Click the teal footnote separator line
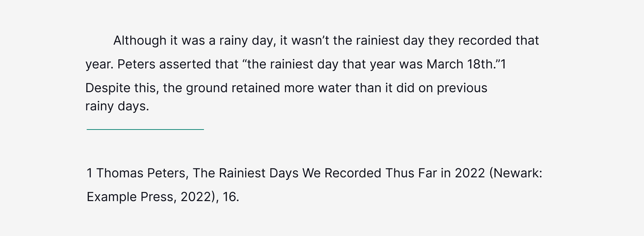The image size is (644, 236). (x=145, y=130)
